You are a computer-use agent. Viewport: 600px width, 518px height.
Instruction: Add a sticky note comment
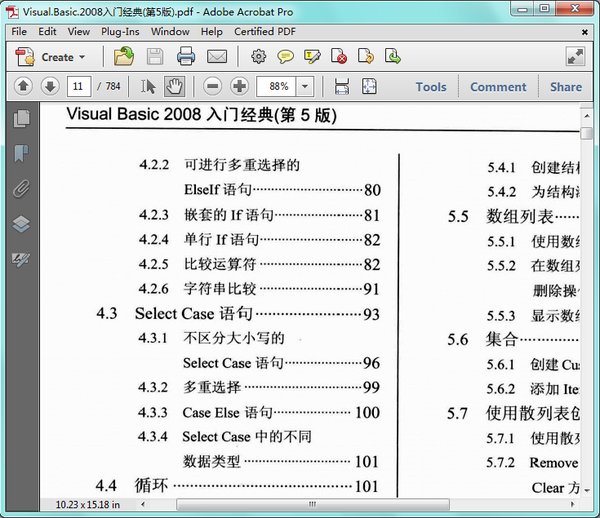point(286,57)
